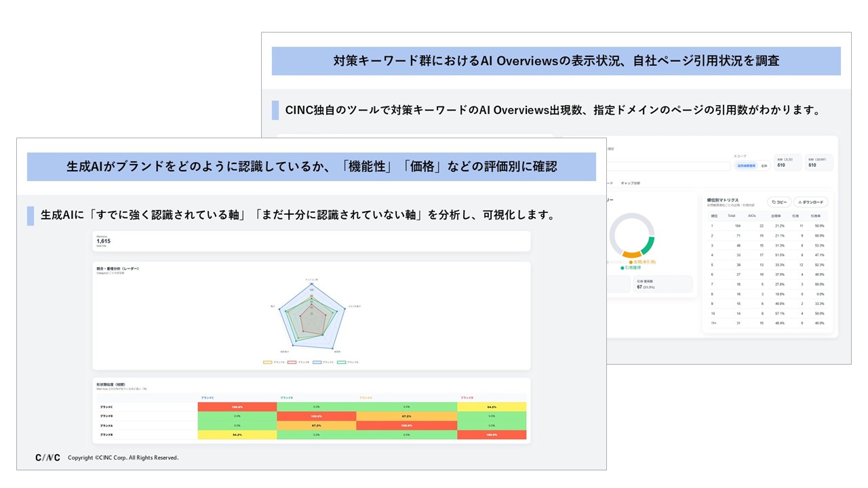
Task: Click the KW (入力) 510 stat card
Action: click(x=787, y=163)
